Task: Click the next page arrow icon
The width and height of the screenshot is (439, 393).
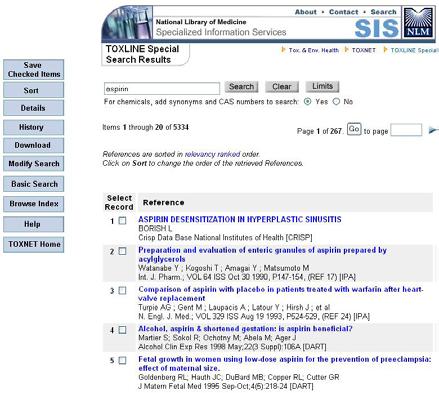Action: point(434,130)
